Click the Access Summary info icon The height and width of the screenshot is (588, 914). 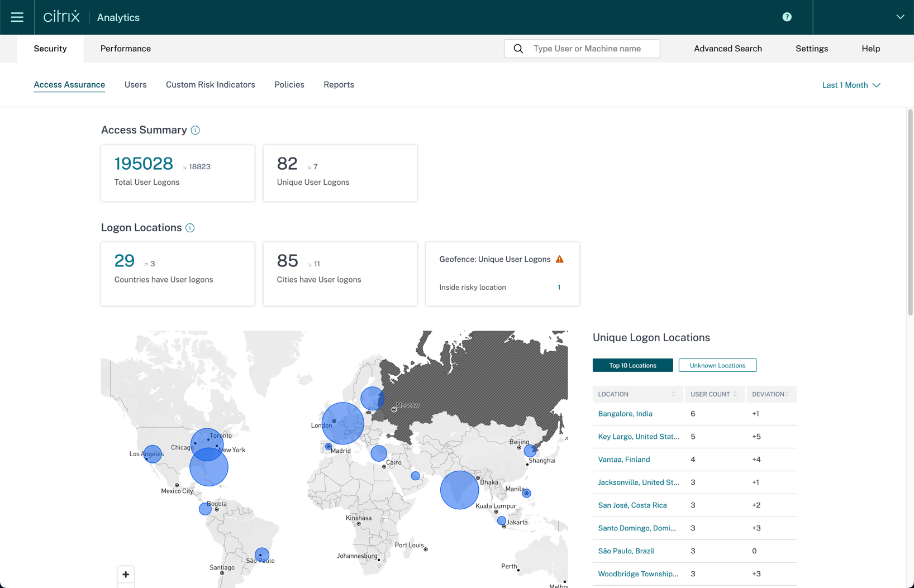click(195, 130)
